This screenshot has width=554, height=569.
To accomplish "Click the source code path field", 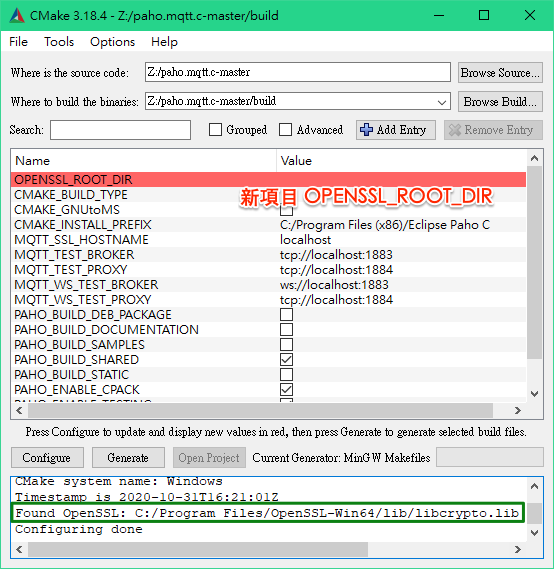I will [297, 72].
